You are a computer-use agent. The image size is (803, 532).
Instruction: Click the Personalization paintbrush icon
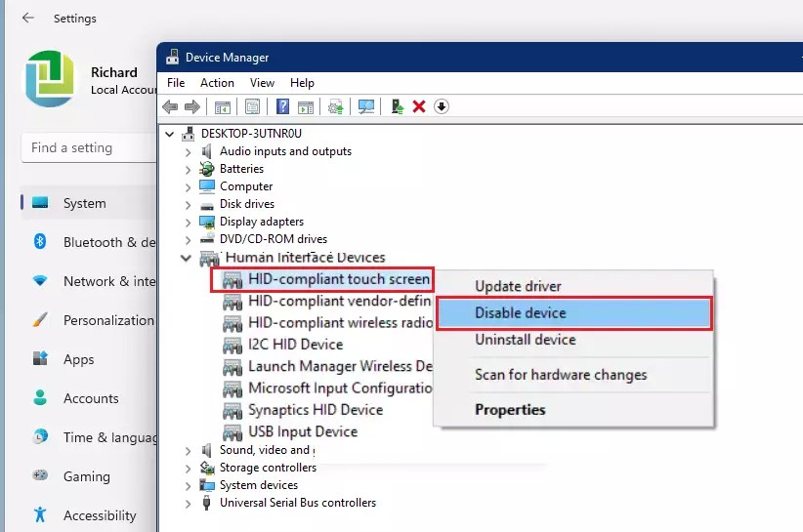pos(40,320)
